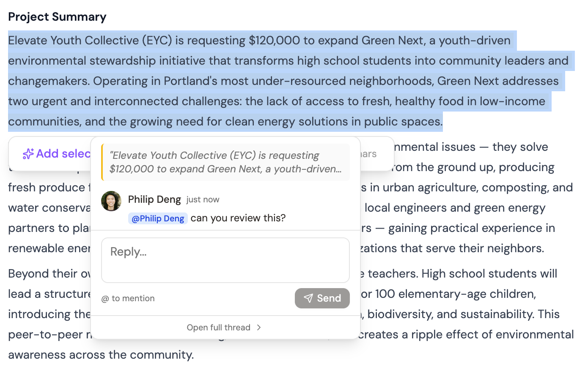Select the Project Summary heading
Screen dimensions: 588x365
tap(57, 17)
